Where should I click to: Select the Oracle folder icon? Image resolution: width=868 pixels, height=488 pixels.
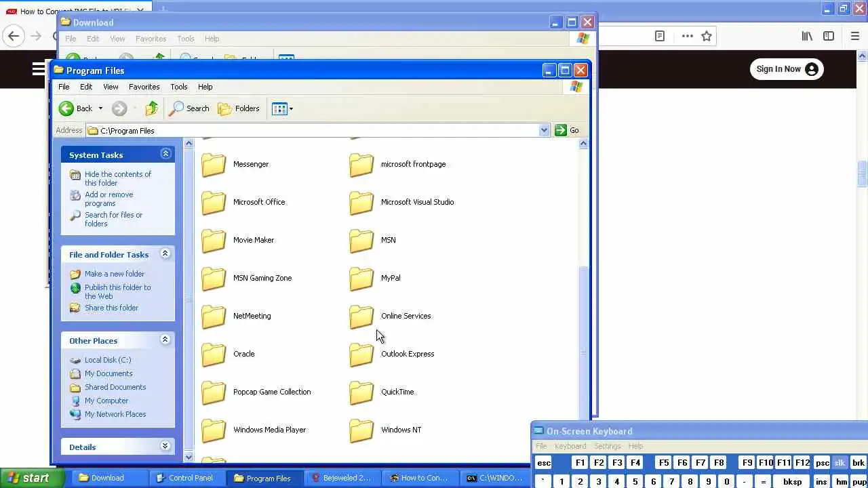(x=214, y=354)
